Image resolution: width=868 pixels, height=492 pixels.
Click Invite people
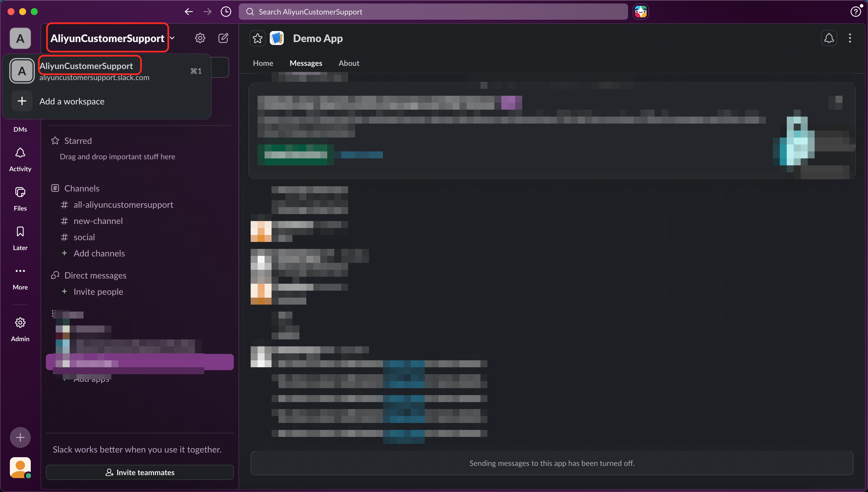[140, 292]
